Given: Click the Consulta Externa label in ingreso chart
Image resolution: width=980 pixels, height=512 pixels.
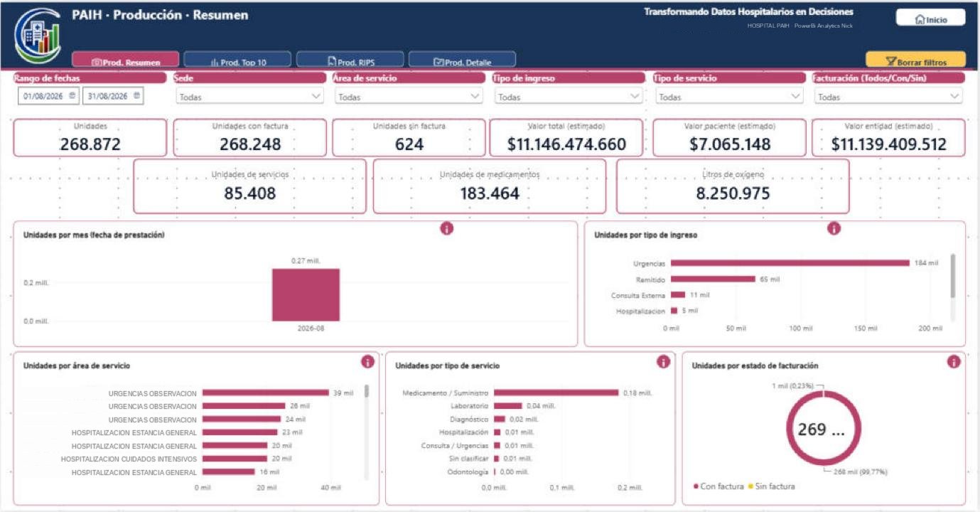Looking at the screenshot, I should point(638,295).
